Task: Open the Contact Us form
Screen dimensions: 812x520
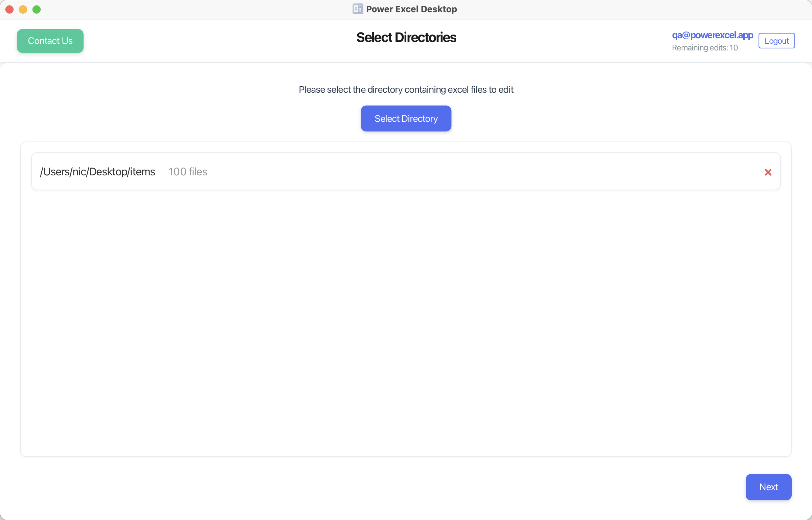Action: pyautogui.click(x=50, y=41)
